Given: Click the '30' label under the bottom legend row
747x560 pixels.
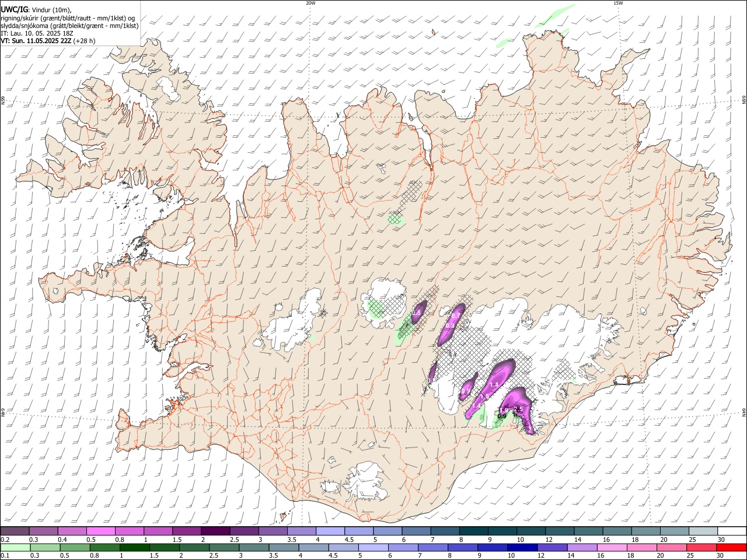Looking at the screenshot, I should pyautogui.click(x=721, y=556).
